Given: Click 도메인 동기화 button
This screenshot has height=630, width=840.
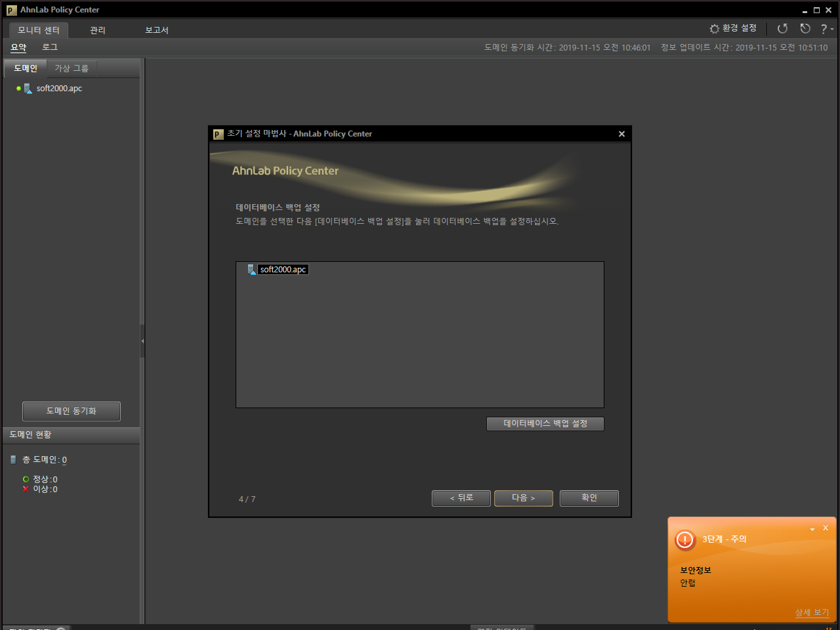Looking at the screenshot, I should [72, 411].
